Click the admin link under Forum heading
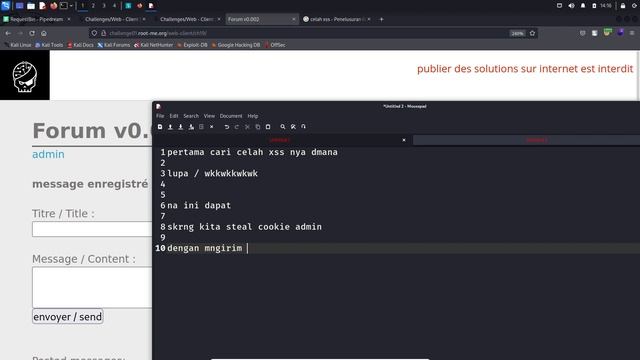This screenshot has height=360, width=640. pyautogui.click(x=48, y=154)
